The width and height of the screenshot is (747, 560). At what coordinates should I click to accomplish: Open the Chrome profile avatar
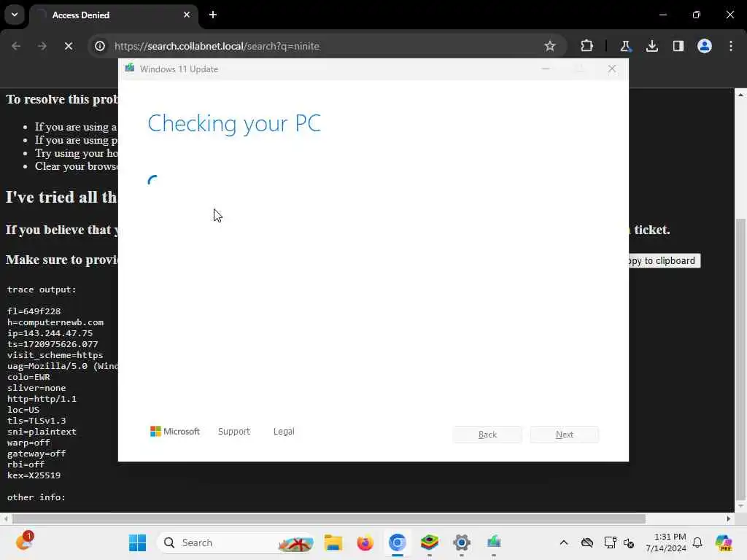(705, 46)
